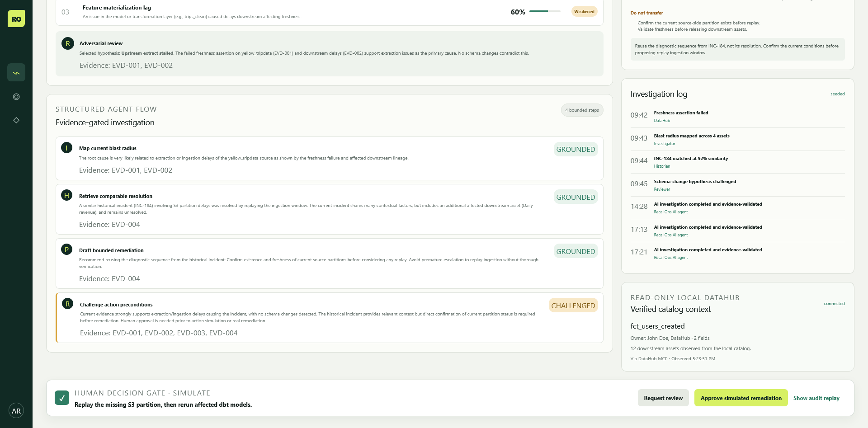Click the Weakened status badge
This screenshot has width=868, height=428.
(x=584, y=12)
